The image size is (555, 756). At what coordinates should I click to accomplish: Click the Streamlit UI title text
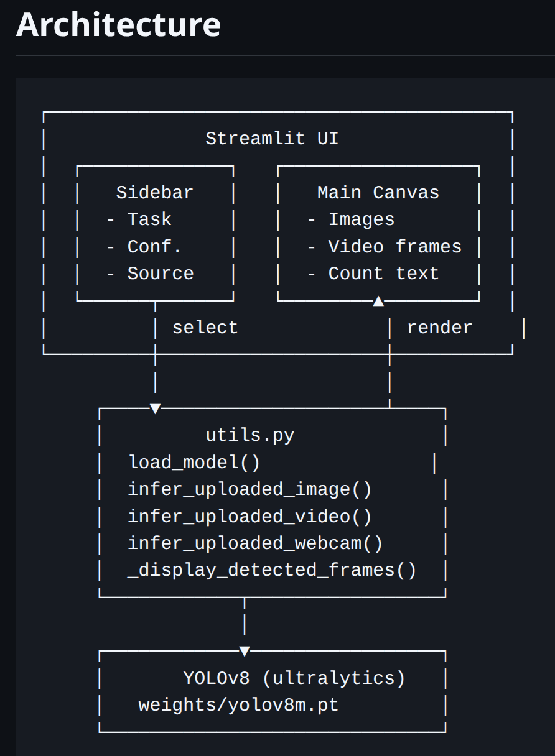tap(272, 138)
